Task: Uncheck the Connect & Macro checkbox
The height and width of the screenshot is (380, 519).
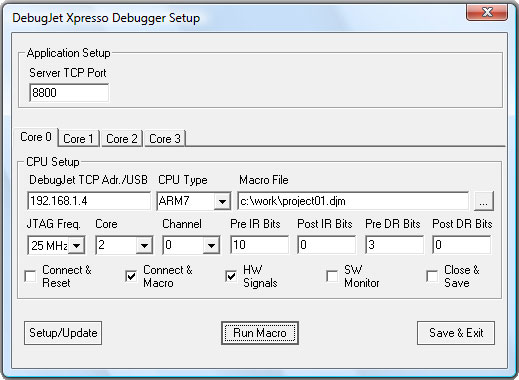Action: point(131,276)
